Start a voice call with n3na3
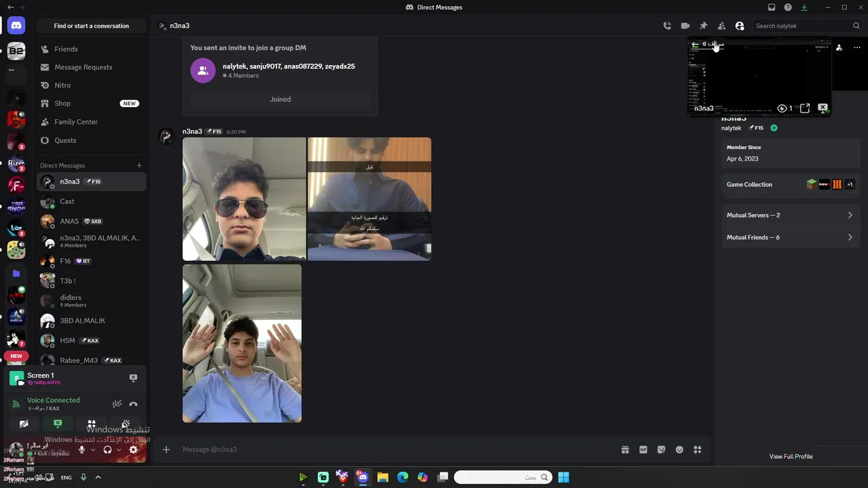Image resolution: width=868 pixels, height=488 pixels. click(x=667, y=26)
